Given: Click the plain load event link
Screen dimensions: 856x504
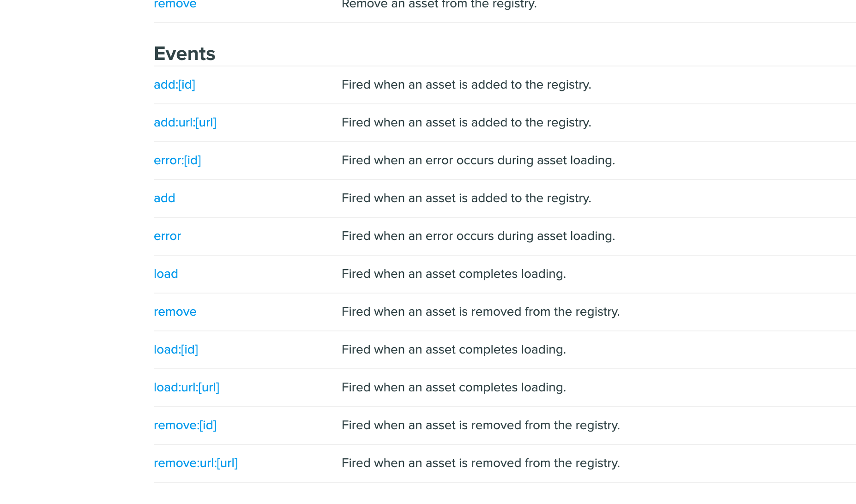Looking at the screenshot, I should [x=166, y=274].
